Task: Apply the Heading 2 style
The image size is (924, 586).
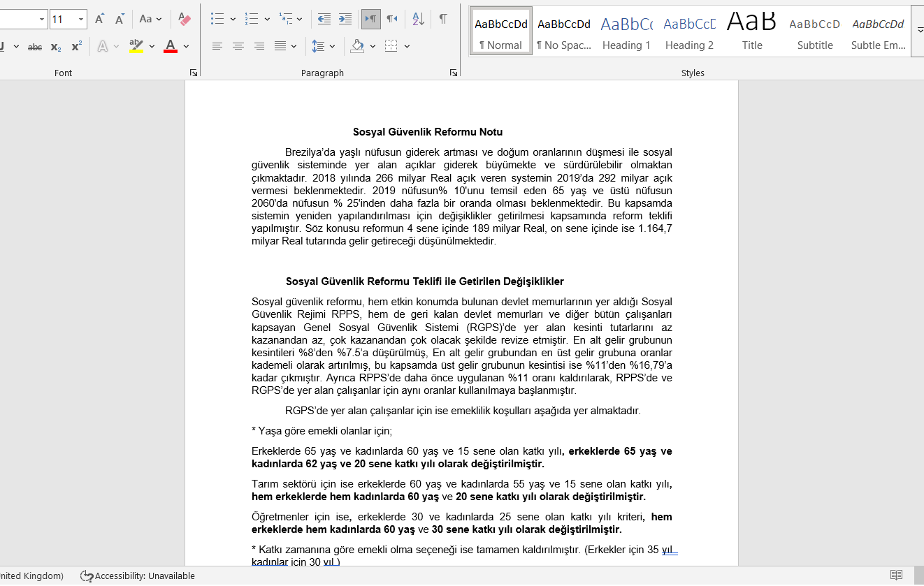Action: tap(689, 31)
